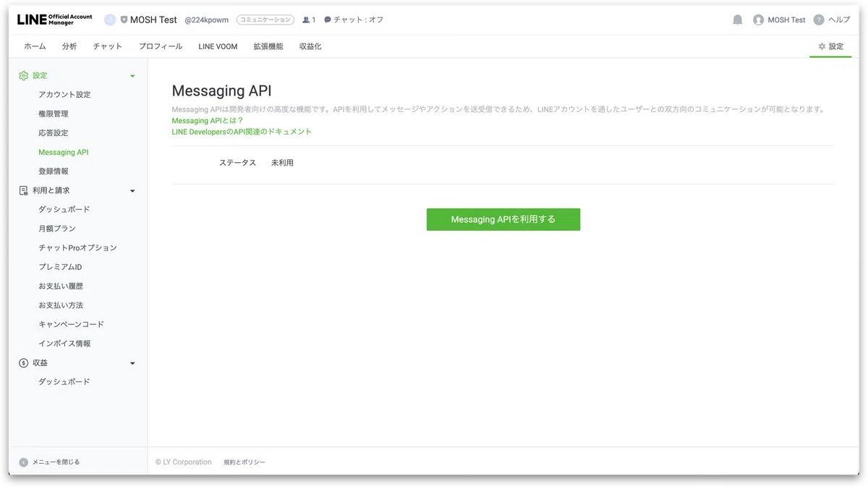Click the ステータス label
The width and height of the screenshot is (868, 487).
(x=237, y=163)
